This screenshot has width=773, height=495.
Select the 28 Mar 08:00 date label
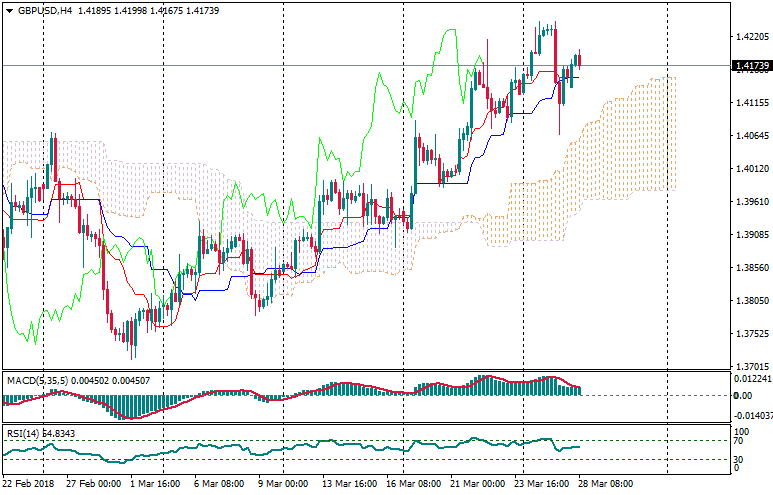(607, 483)
